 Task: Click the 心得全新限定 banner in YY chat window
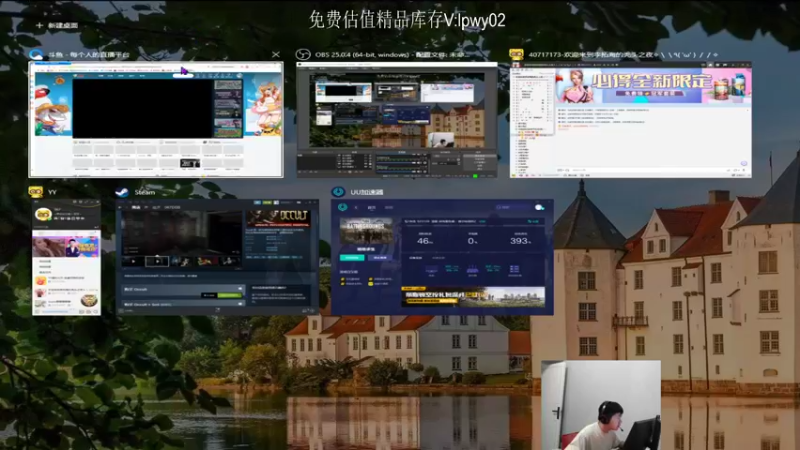tap(653, 85)
